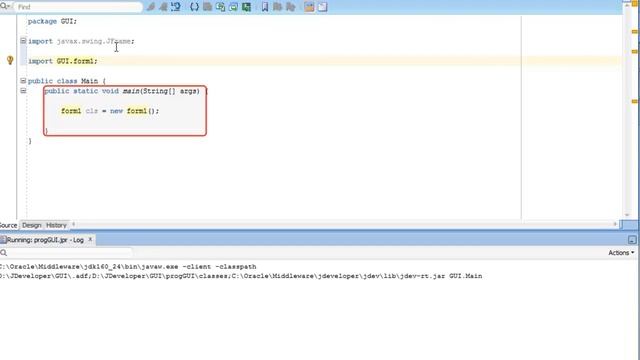Click 'package GUI;' code line
640x360 pixels.
click(x=52, y=21)
